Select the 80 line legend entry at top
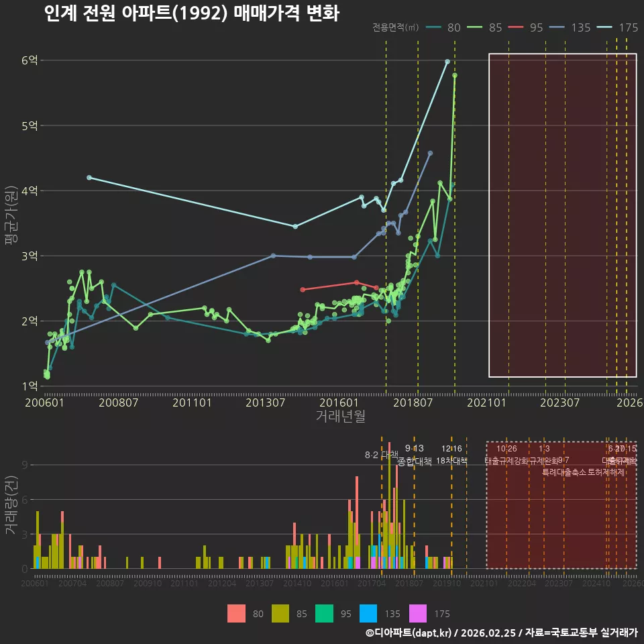The width and height of the screenshot is (644, 644). click(x=443, y=28)
